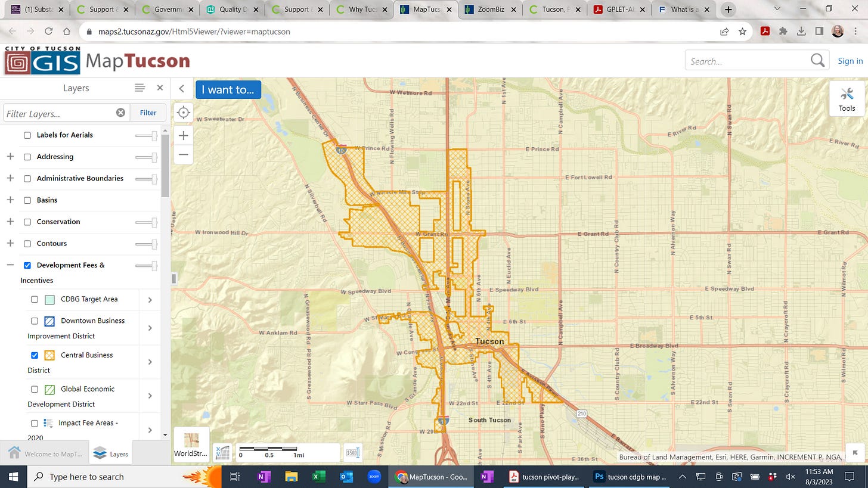Zoom in with the plus button
Viewport: 868px width, 488px height.
point(184,135)
